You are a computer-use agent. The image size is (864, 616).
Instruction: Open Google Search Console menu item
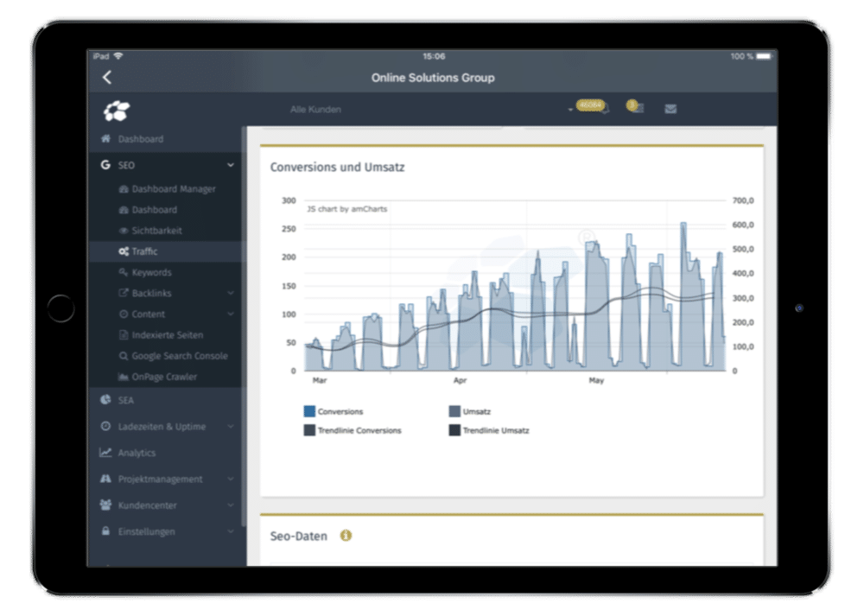[x=179, y=356]
